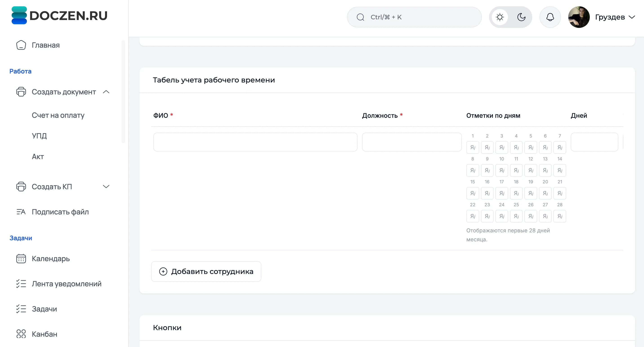644x347 pixels.
Task: Open the Канбан page
Action: coord(45,334)
